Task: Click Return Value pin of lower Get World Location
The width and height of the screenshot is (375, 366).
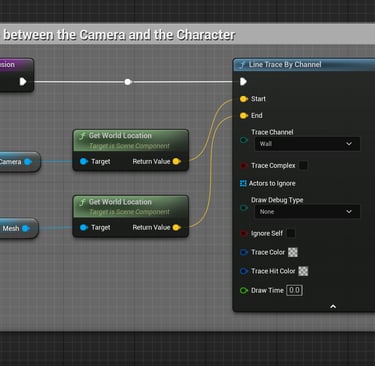Action: point(177,228)
